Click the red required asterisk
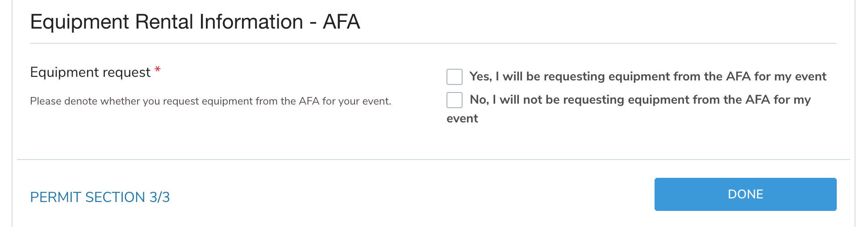Image resolution: width=868 pixels, height=227 pixels. pos(157,71)
